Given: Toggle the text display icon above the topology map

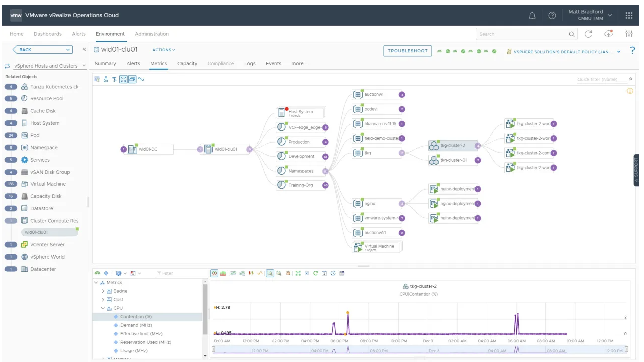Looking at the screenshot, I should pos(114,79).
